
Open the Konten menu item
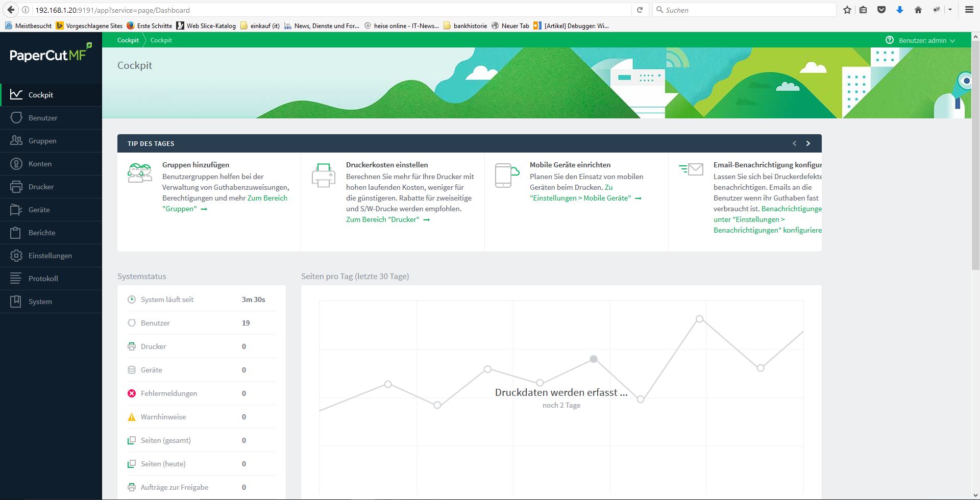coord(40,164)
